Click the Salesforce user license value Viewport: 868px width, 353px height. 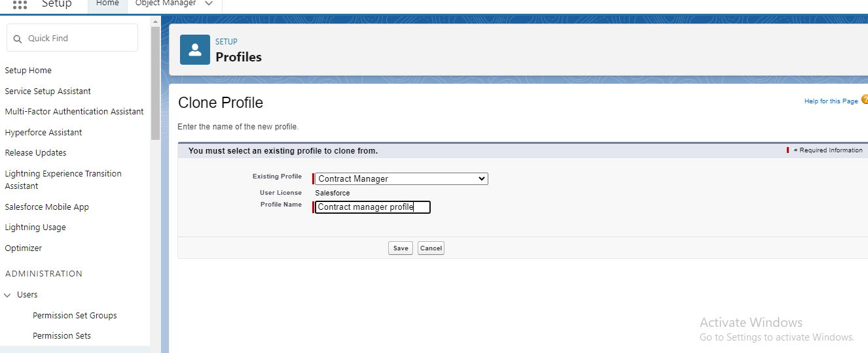(x=333, y=193)
